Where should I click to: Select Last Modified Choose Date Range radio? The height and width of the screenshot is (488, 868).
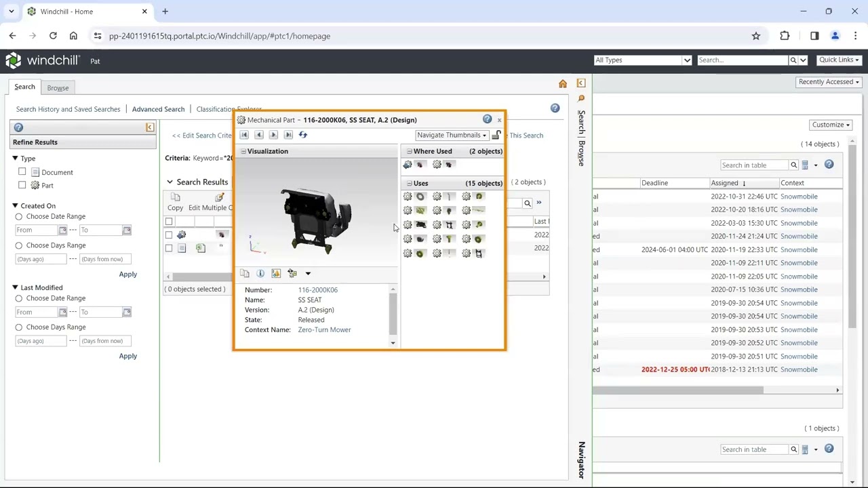[x=19, y=298]
